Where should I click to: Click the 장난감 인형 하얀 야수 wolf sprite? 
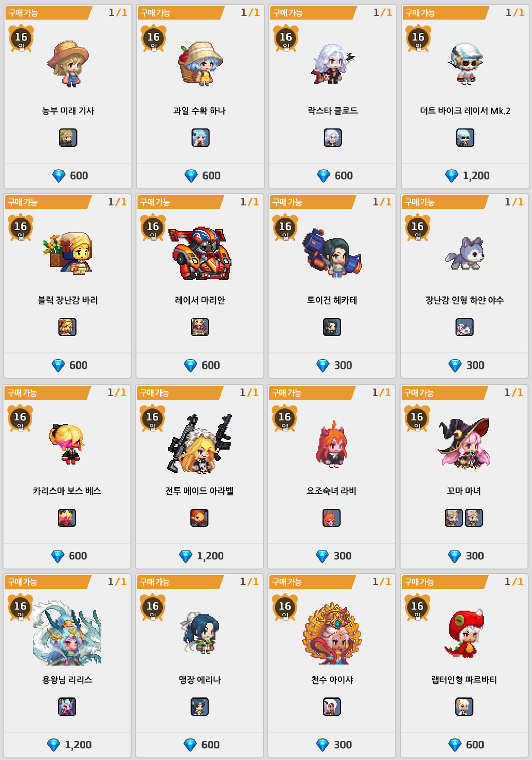click(465, 253)
